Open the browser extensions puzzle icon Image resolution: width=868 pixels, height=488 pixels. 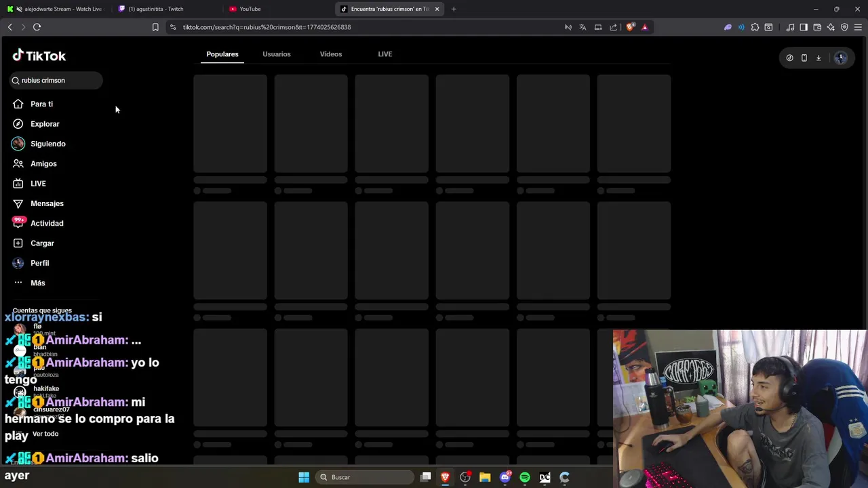tap(755, 27)
